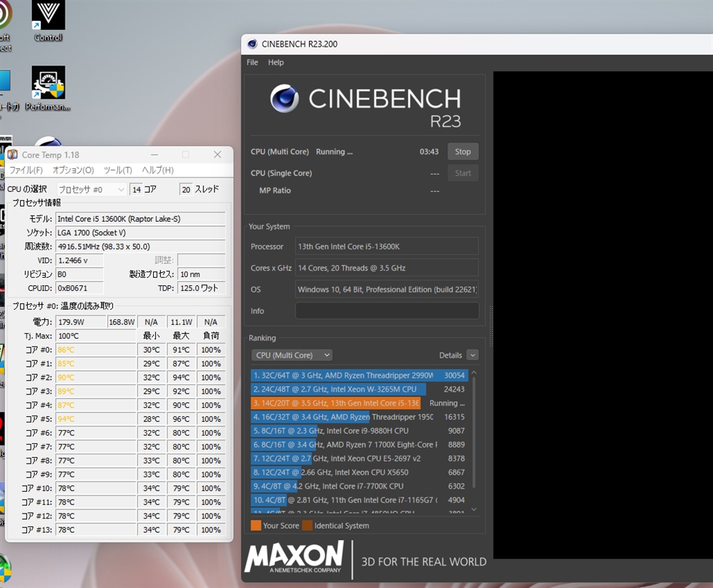
Task: Open the CPU (Multi Core) ranking dropdown
Action: (292, 356)
